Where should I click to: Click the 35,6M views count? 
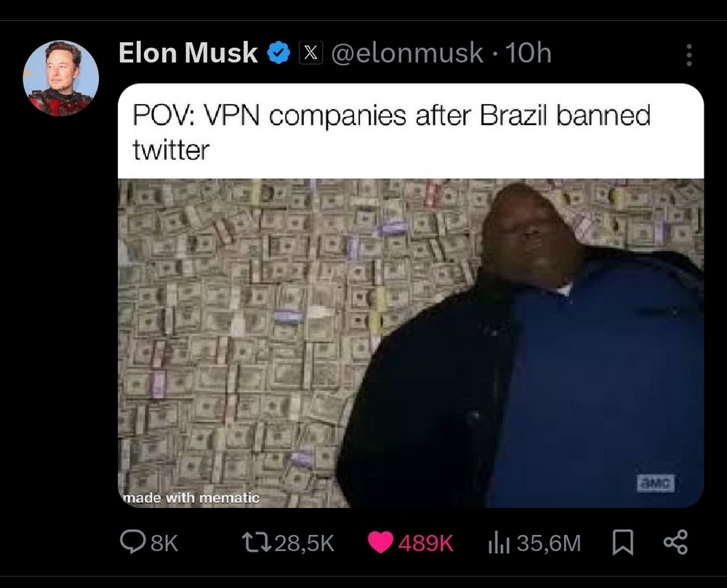click(x=548, y=543)
